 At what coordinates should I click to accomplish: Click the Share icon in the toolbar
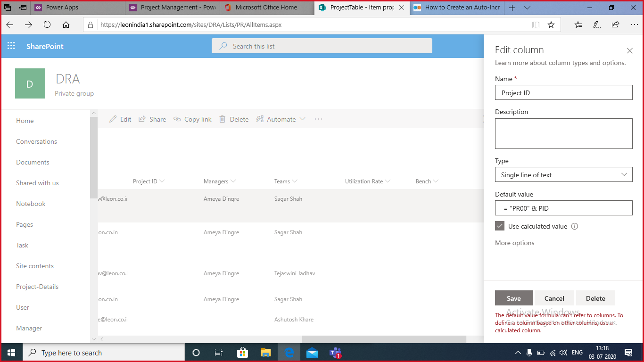[x=142, y=119]
